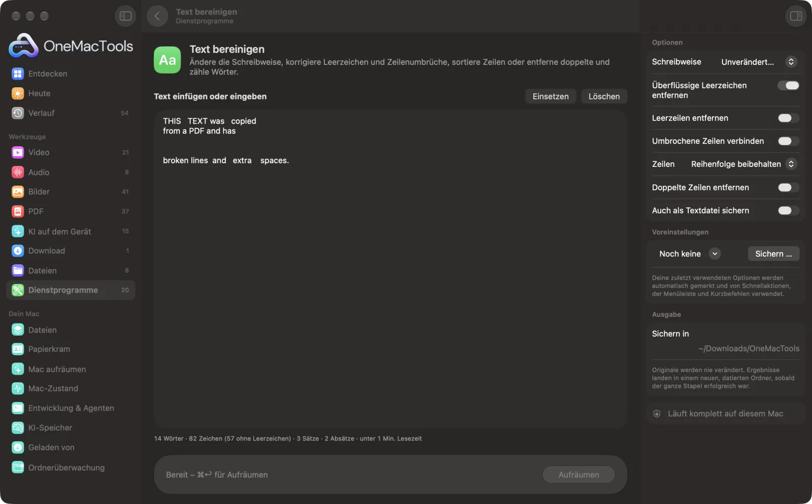Click the Löschen button
The width and height of the screenshot is (812, 504).
pos(604,96)
